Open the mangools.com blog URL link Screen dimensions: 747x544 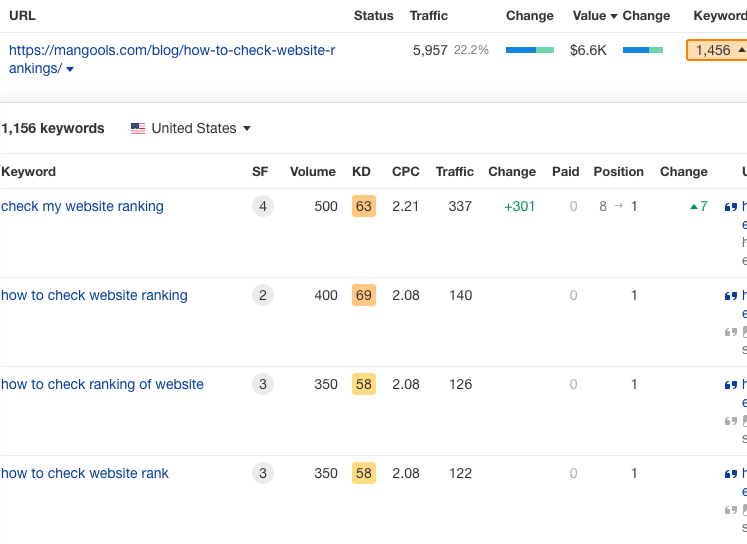coord(172,51)
